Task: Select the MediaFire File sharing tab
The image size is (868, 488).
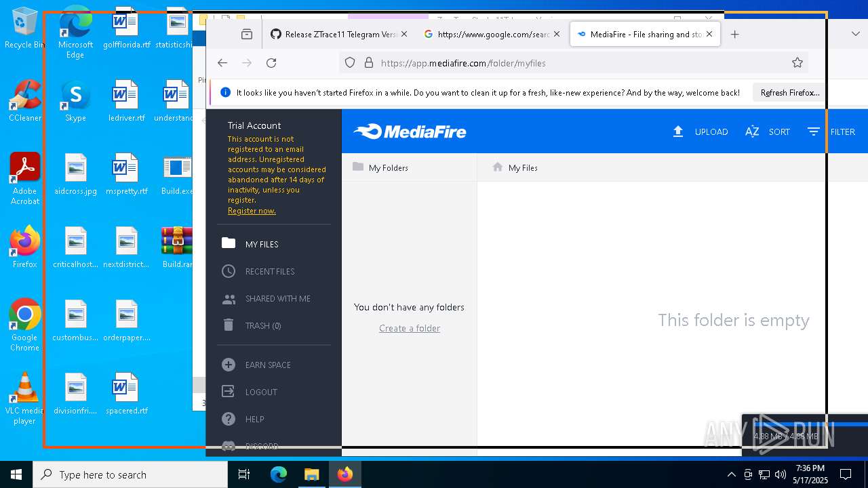Action: (x=645, y=35)
